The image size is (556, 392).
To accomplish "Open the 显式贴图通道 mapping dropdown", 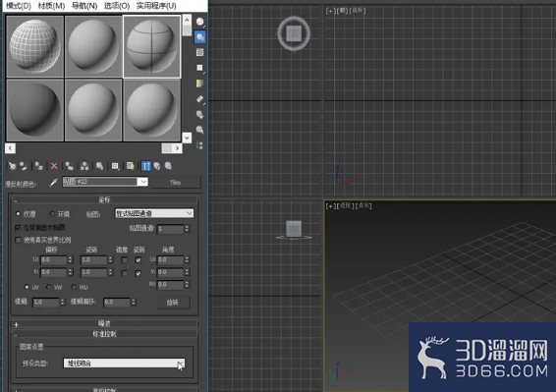I will click(x=154, y=213).
